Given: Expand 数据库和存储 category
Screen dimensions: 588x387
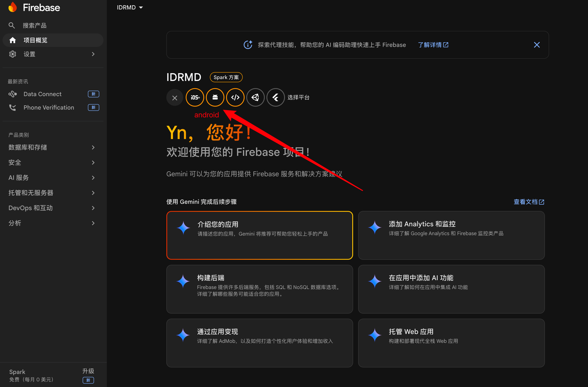Looking at the screenshot, I should click(x=52, y=147).
